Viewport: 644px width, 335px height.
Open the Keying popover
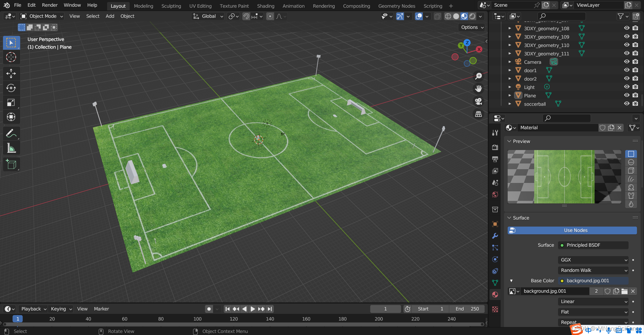(61, 309)
